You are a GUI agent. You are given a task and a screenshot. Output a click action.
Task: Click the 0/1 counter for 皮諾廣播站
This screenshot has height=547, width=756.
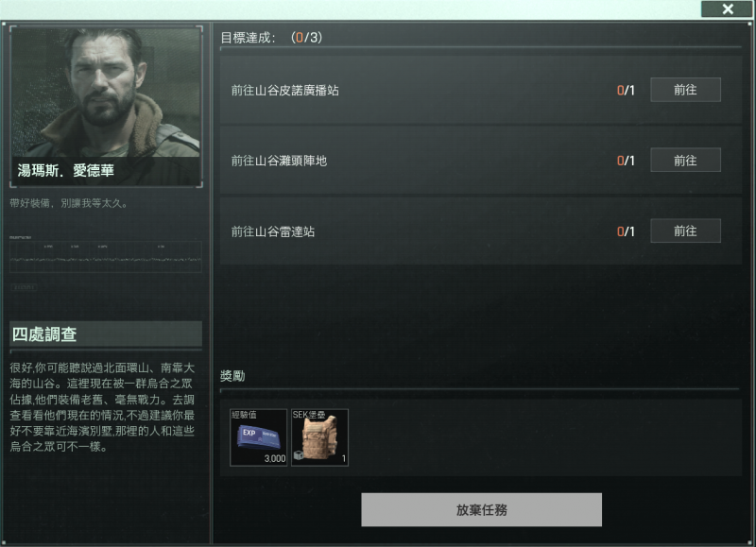pos(626,90)
